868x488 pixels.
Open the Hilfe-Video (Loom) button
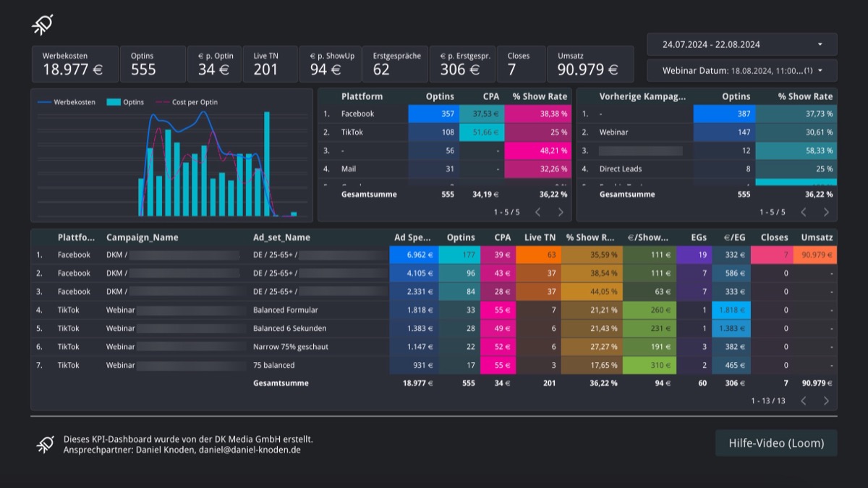point(775,443)
